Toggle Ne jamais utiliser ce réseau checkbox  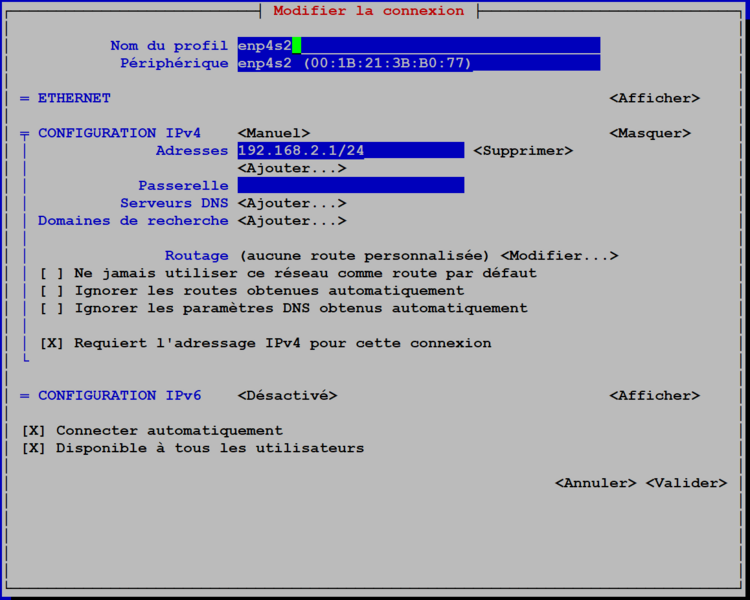(52, 273)
